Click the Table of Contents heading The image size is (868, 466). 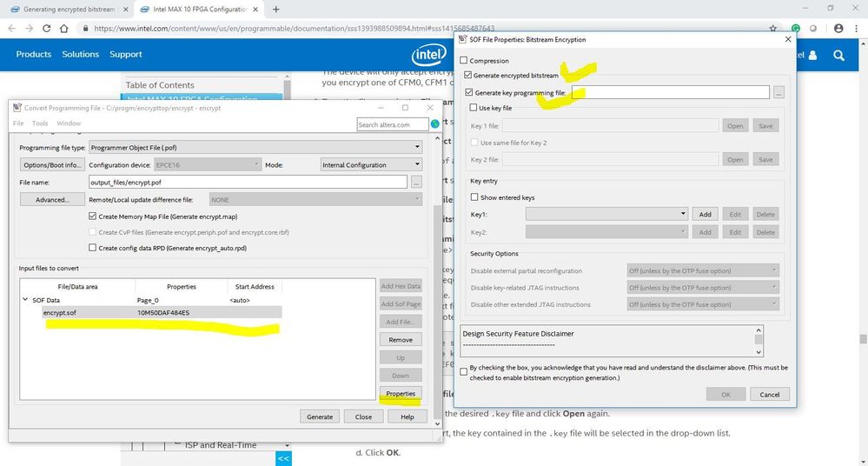[160, 85]
